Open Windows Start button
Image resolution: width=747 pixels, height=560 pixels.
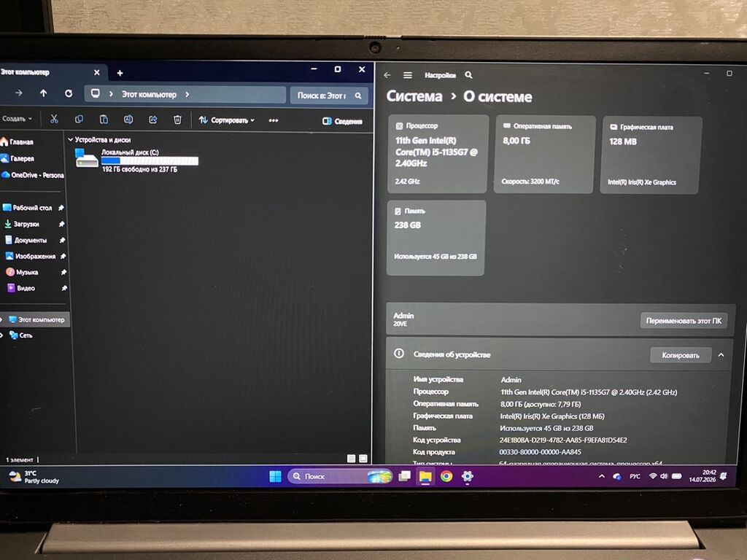tap(275, 476)
